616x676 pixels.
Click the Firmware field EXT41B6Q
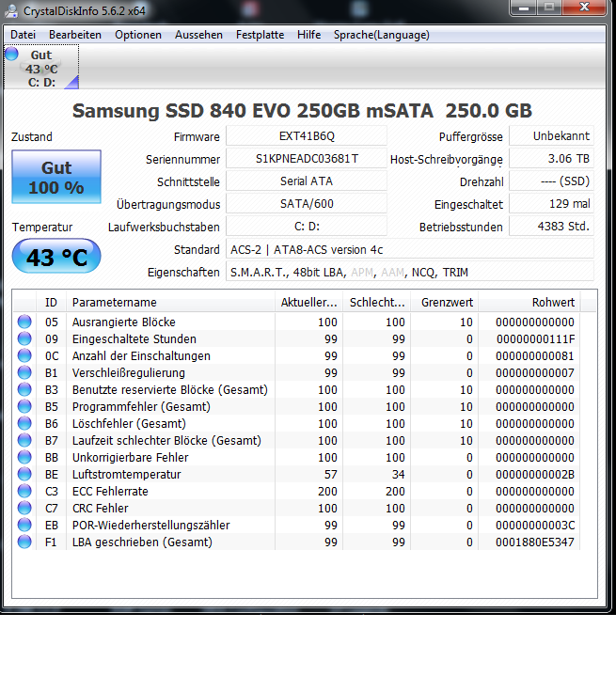pyautogui.click(x=307, y=136)
